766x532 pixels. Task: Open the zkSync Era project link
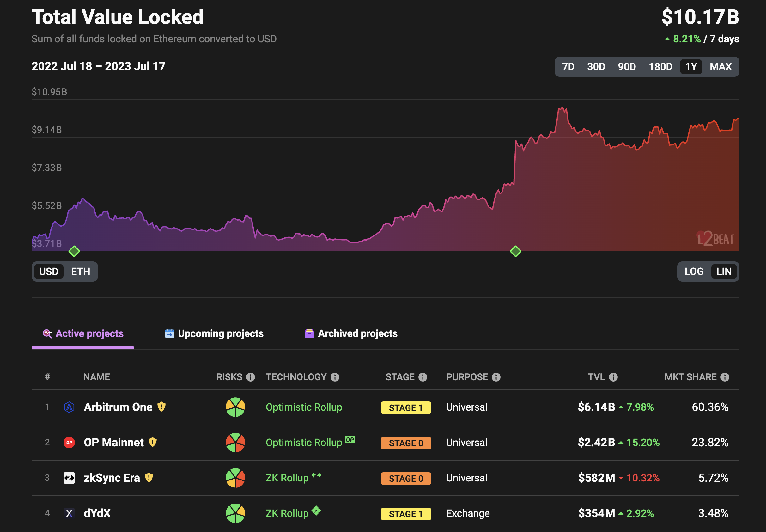tap(112, 478)
